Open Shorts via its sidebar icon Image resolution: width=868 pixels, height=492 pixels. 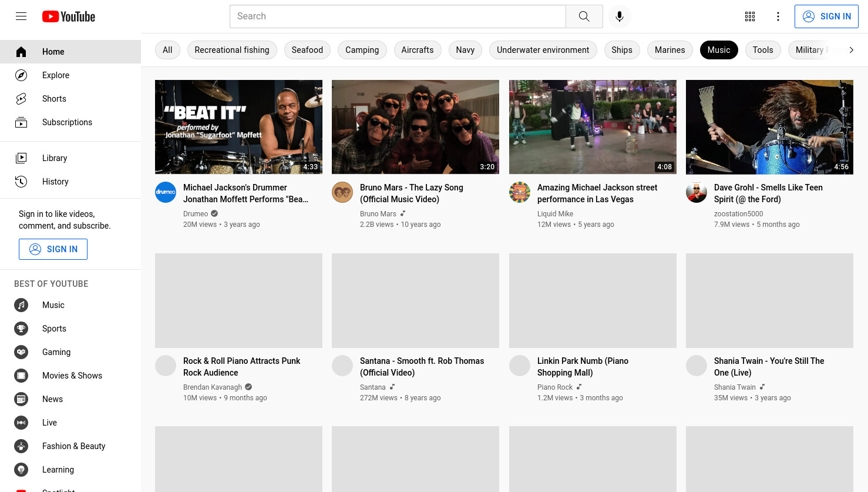pyautogui.click(x=21, y=99)
